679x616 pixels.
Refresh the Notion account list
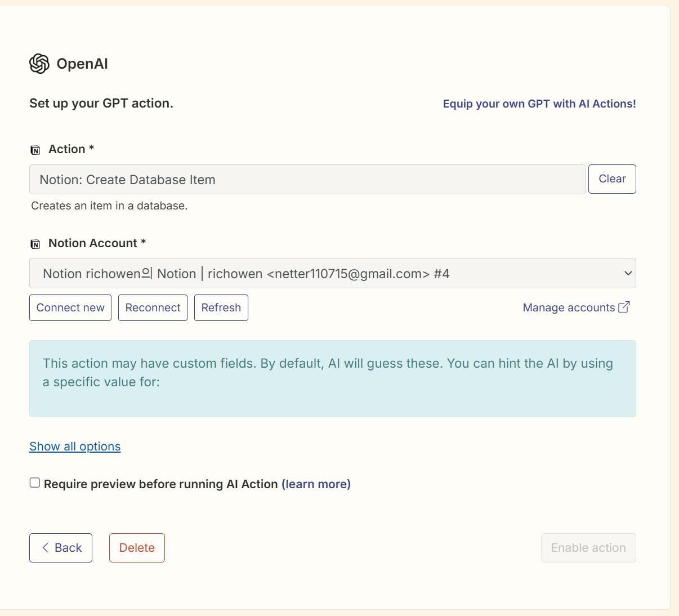(x=221, y=307)
